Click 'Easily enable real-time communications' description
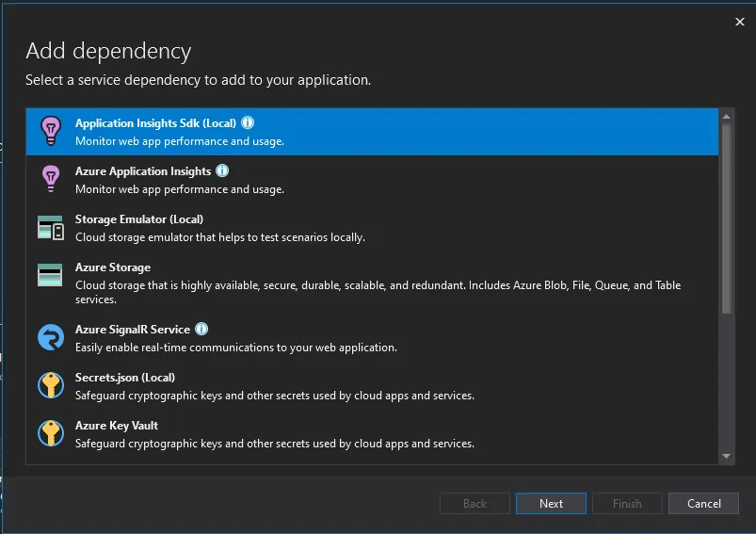Screen dimensions: 756x534 coord(236,348)
